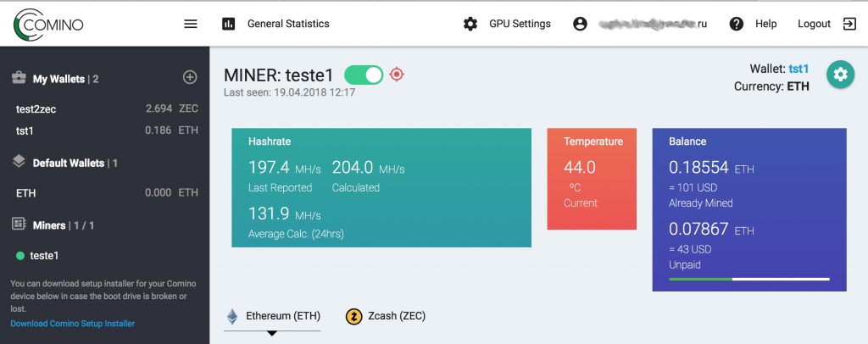This screenshot has height=344, width=868.
Task: Toggle the teste1 miner on/off switch
Action: pyautogui.click(x=364, y=75)
